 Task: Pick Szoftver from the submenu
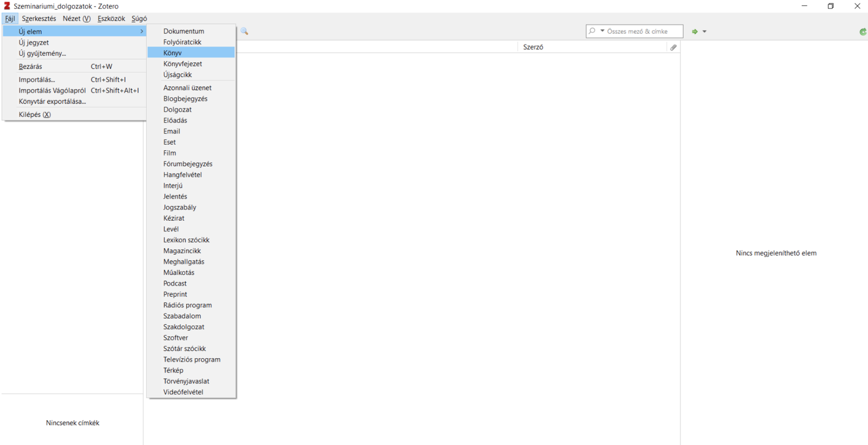pos(191,337)
